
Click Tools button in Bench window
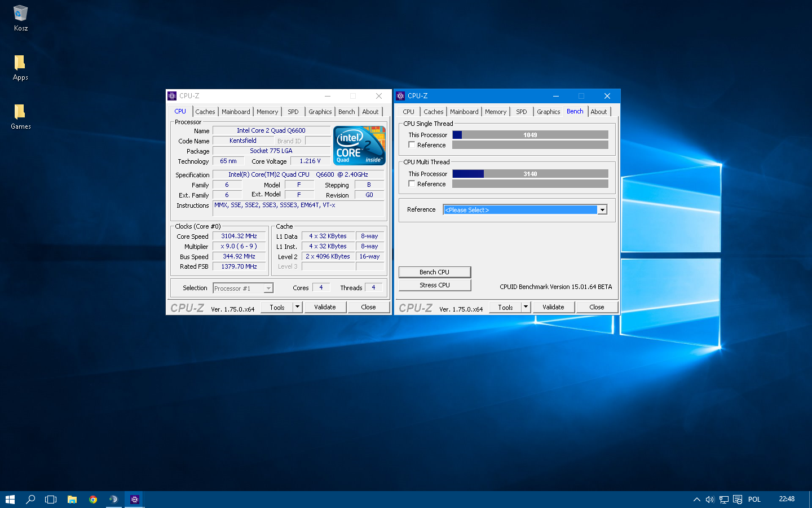pyautogui.click(x=506, y=307)
